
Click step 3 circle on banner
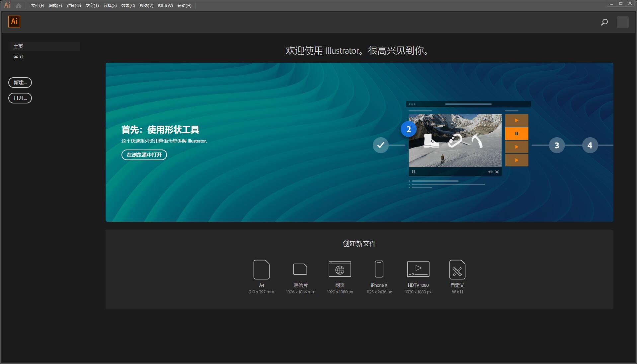557,145
